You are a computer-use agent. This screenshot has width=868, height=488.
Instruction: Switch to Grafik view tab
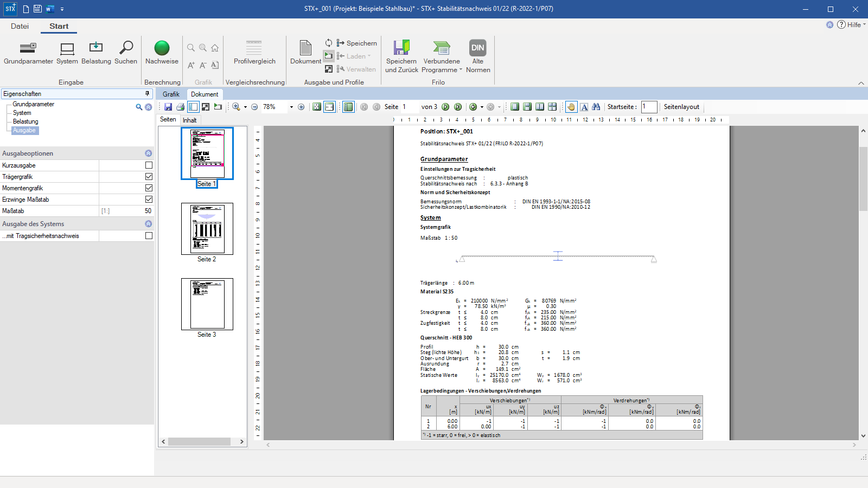tap(171, 94)
